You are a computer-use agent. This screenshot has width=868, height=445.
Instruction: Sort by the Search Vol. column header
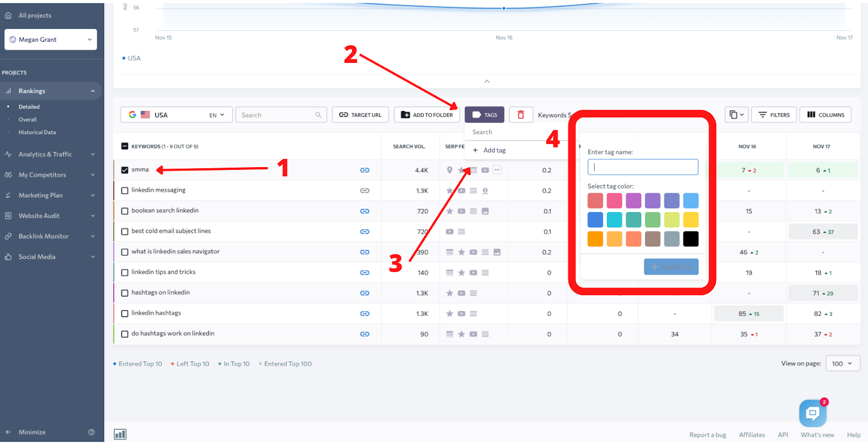[409, 147]
